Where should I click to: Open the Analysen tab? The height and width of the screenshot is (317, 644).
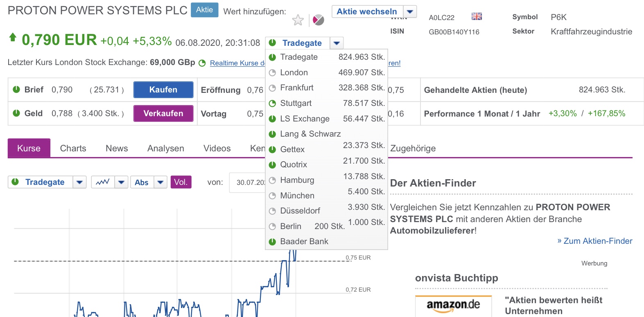tap(166, 148)
